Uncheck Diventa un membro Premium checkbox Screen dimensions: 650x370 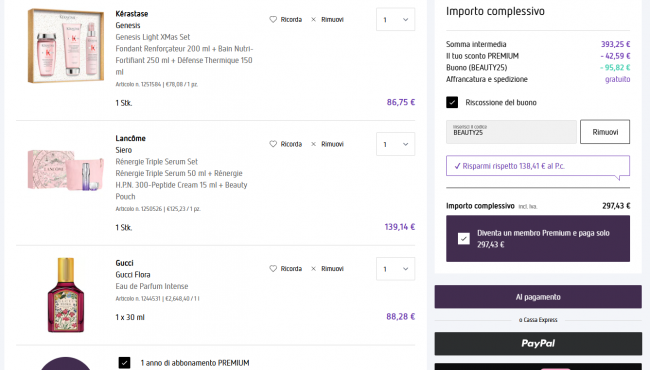pyautogui.click(x=464, y=239)
